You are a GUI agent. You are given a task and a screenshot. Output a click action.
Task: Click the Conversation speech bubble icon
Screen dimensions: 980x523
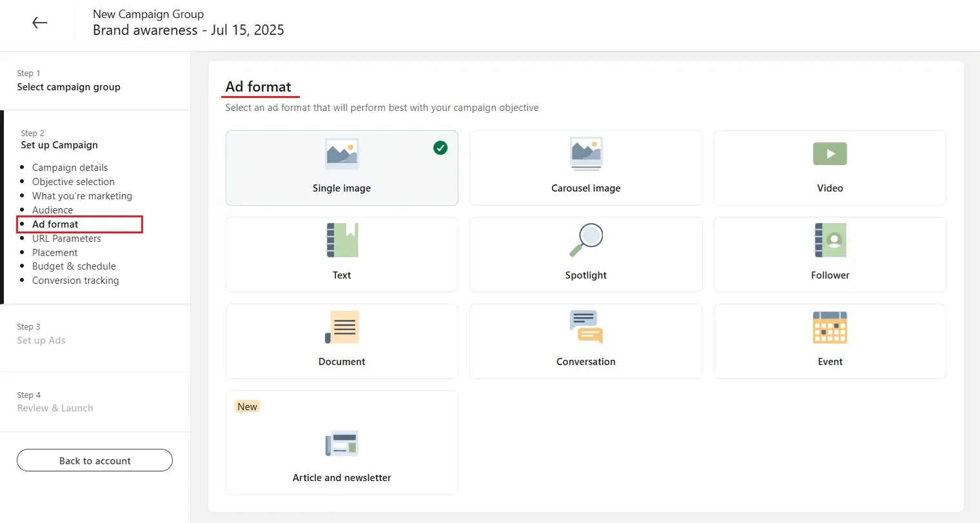click(x=585, y=327)
